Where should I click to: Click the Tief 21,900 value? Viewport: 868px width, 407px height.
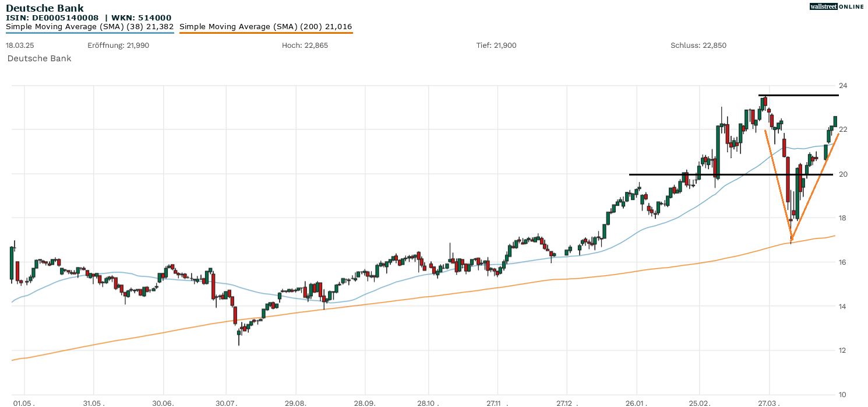point(496,45)
